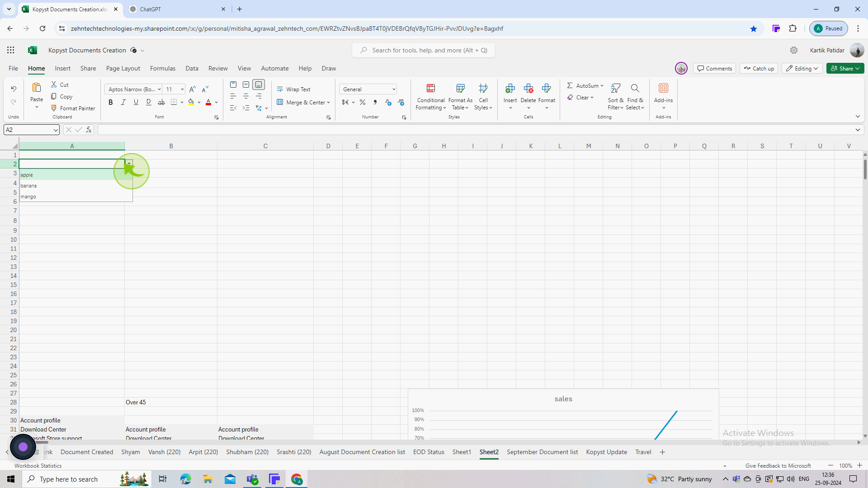Viewport: 868px width, 488px height.
Task: Open the fill color swatch
Action: click(x=191, y=103)
